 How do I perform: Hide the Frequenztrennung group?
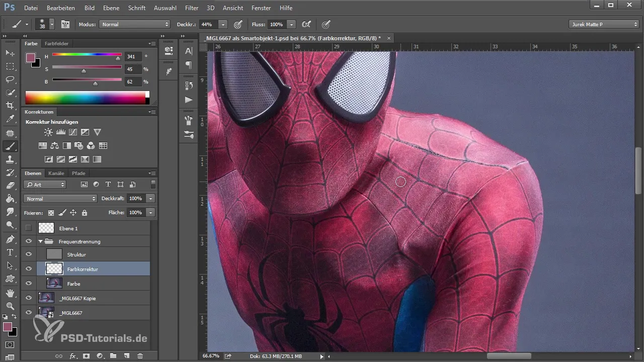tap(29, 241)
